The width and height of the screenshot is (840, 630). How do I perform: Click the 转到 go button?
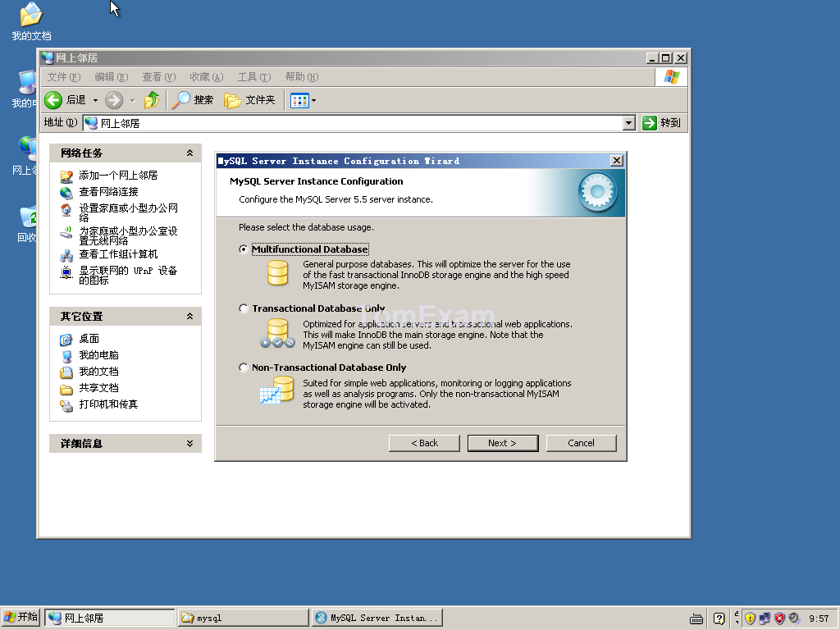coord(662,123)
